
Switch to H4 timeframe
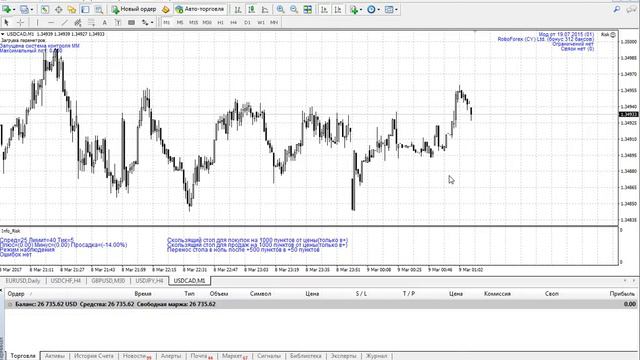tap(234, 22)
